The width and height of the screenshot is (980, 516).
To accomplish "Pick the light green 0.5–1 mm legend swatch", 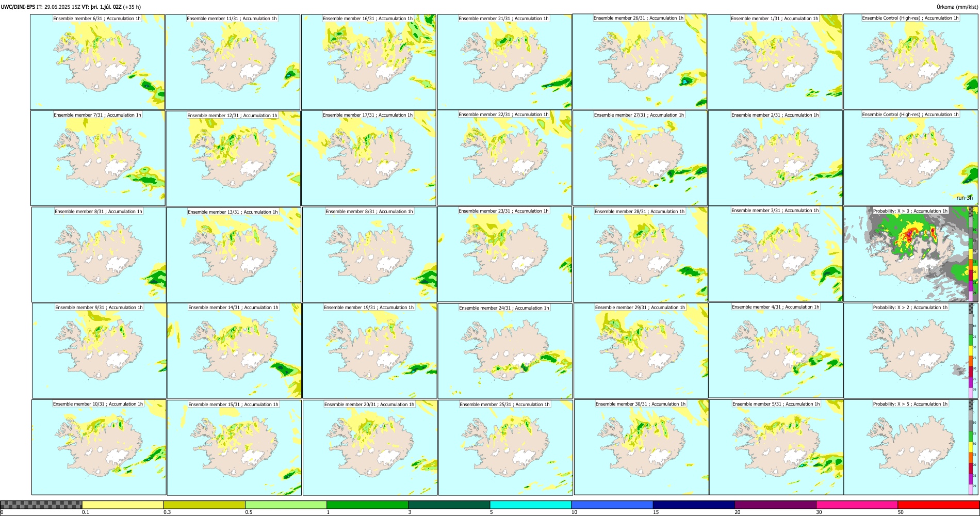I will (x=286, y=505).
